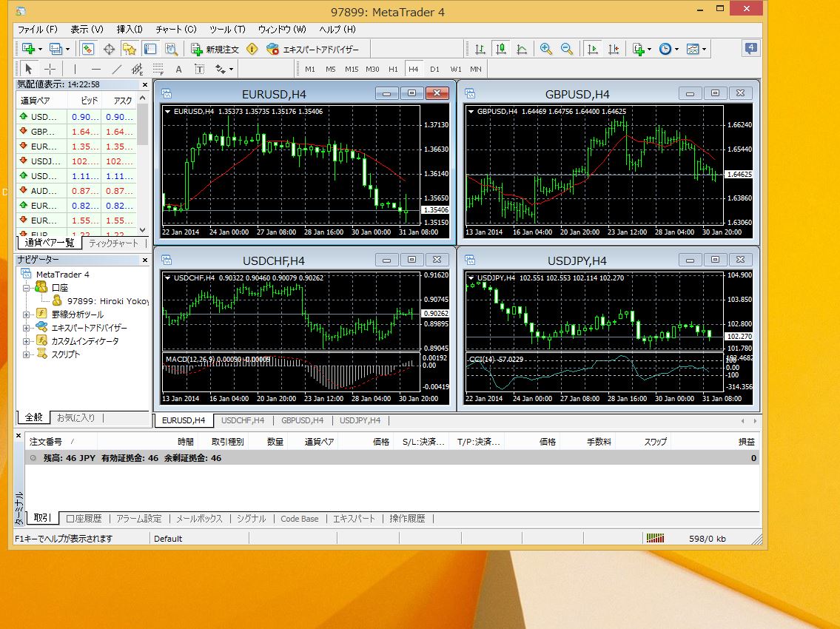
Task: Select the text A drawing tool
Action: pyautogui.click(x=179, y=69)
